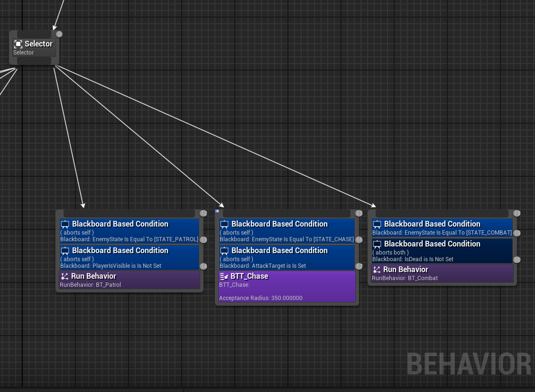Click the execution index badge 0 on Selector
The image size is (535, 392).
point(59,34)
